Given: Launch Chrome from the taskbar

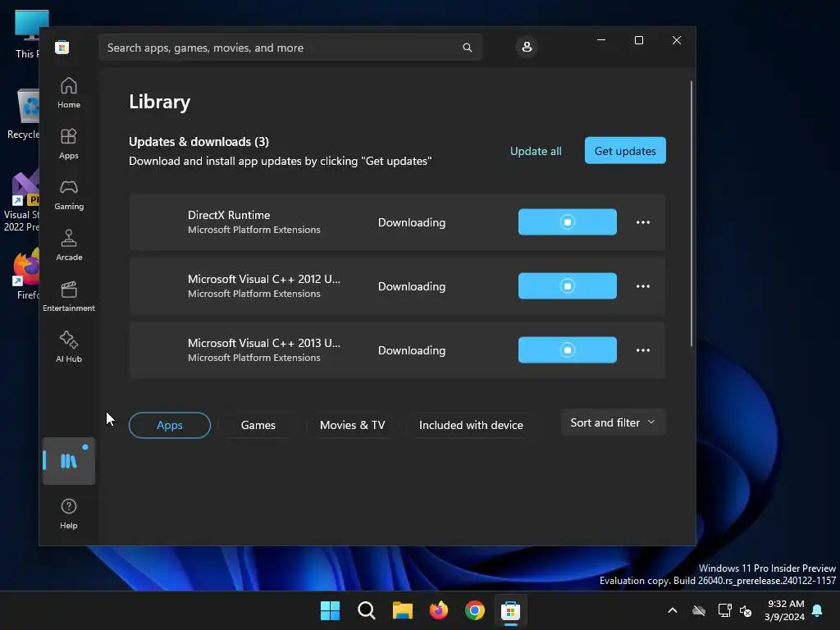Looking at the screenshot, I should (x=475, y=610).
